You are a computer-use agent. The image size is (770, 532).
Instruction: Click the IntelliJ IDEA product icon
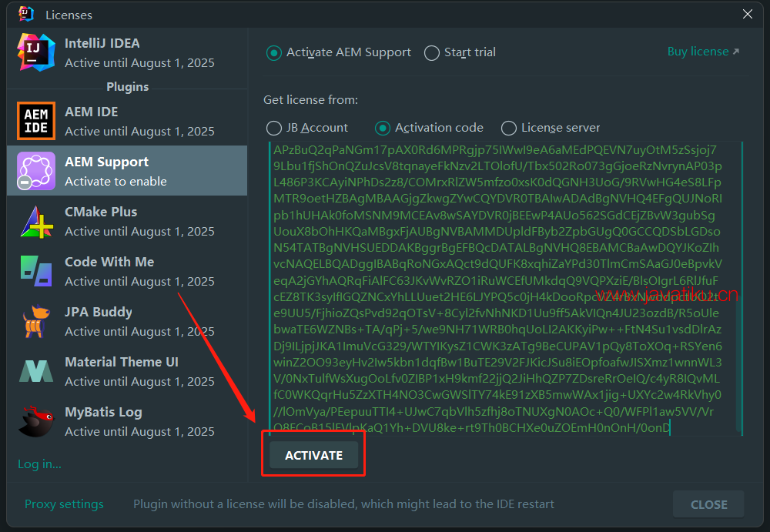pyautogui.click(x=36, y=52)
